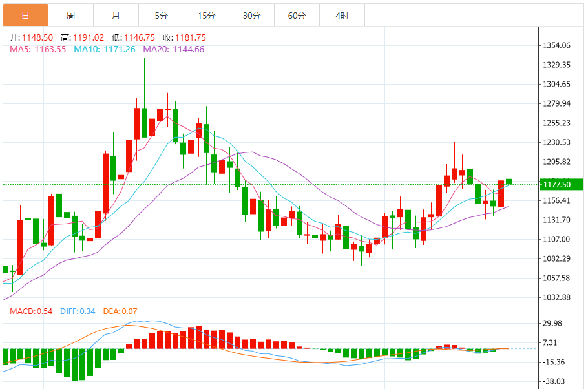The image size is (588, 389).
Task: Click the 1304.65 price axis label
Action: click(x=556, y=84)
